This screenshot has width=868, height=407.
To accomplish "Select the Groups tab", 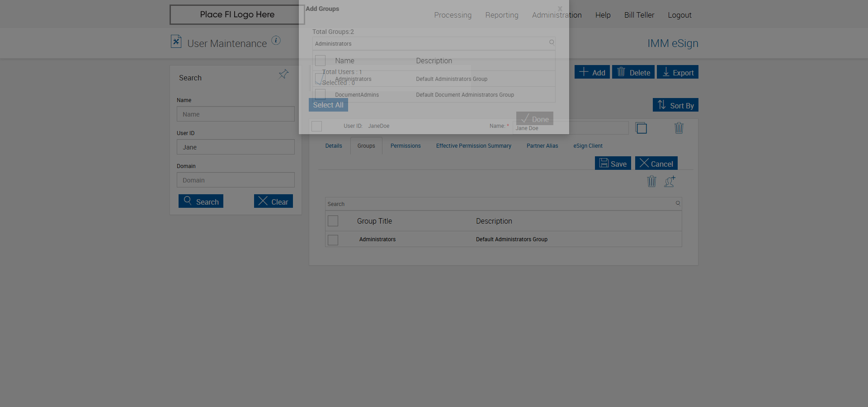I will (x=366, y=146).
